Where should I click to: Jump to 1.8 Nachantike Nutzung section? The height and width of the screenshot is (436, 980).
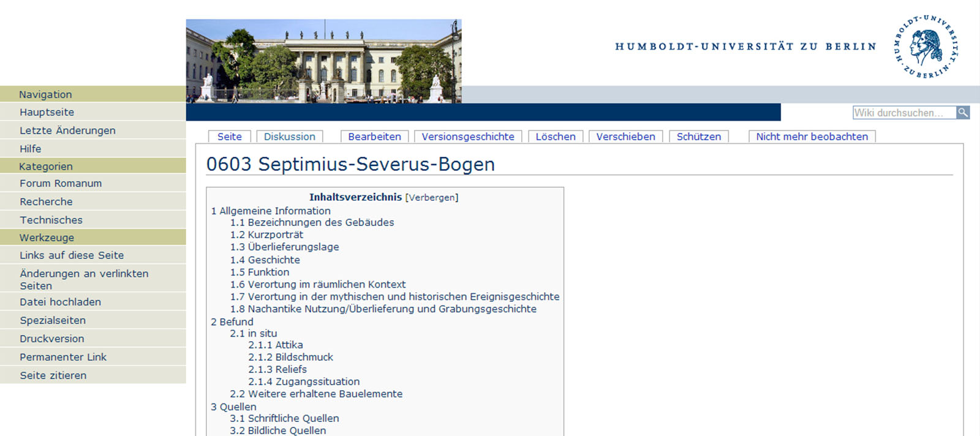point(383,309)
